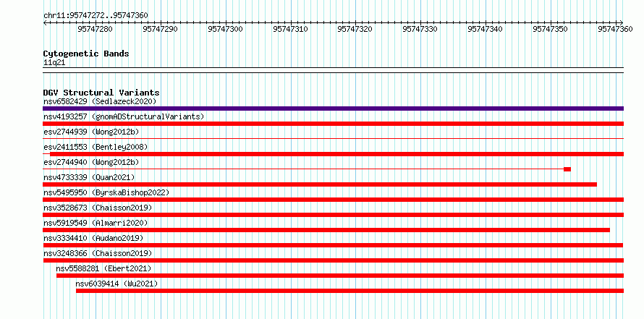The width and height of the screenshot is (644, 319).
Task: Click the chr11:95747272..95747360 region label
Action: click(96, 15)
